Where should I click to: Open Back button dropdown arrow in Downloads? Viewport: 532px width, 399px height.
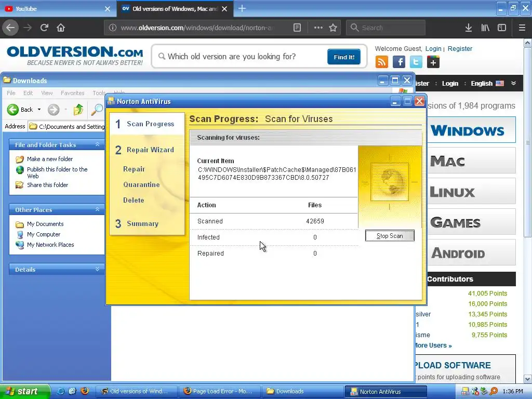(x=39, y=110)
